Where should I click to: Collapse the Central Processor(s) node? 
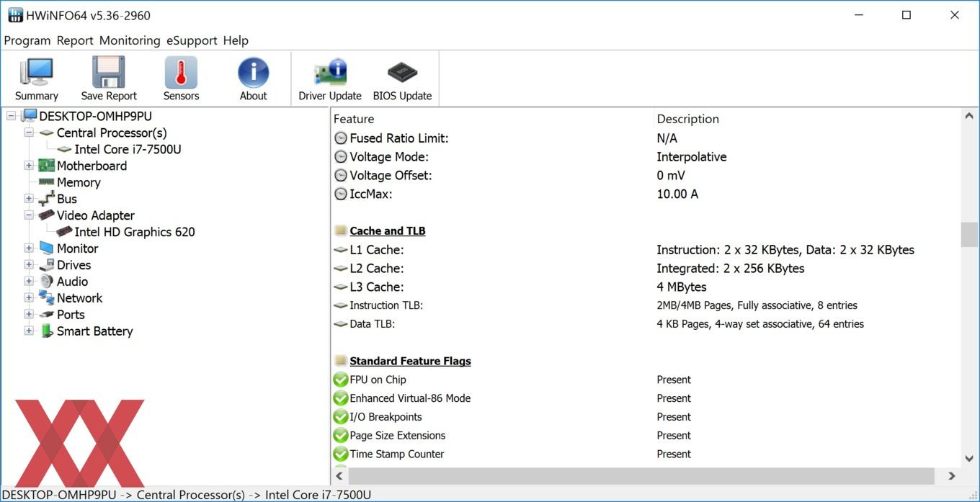[x=29, y=133]
